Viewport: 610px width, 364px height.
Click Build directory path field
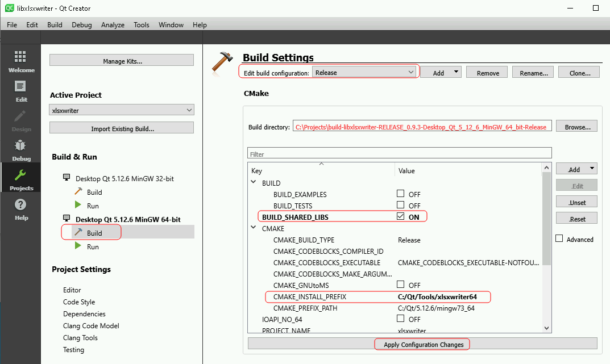coord(422,126)
